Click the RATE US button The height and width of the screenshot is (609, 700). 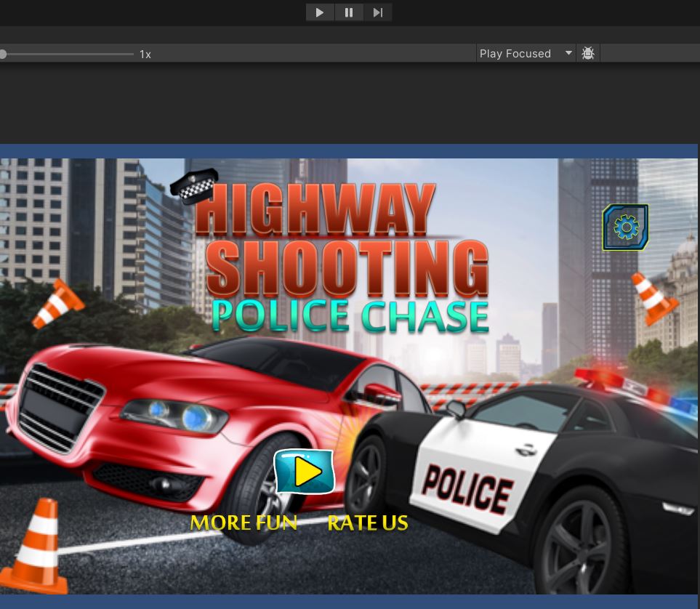pos(367,523)
